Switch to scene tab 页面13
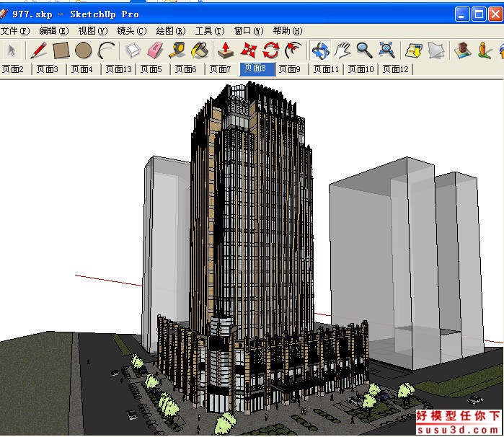The height and width of the screenshot is (437, 504). (118, 69)
